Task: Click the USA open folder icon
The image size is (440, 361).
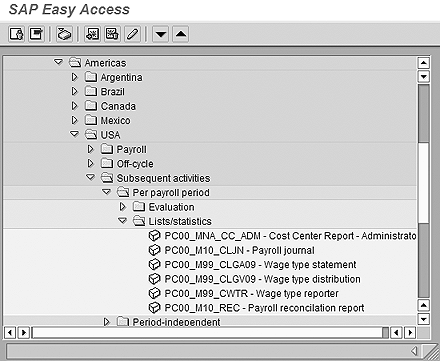Action: pyautogui.click(x=91, y=134)
